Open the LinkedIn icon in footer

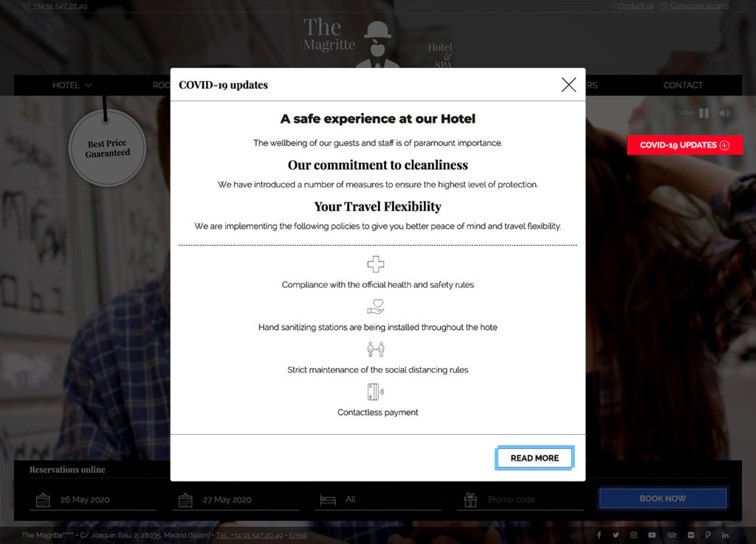[x=725, y=535]
